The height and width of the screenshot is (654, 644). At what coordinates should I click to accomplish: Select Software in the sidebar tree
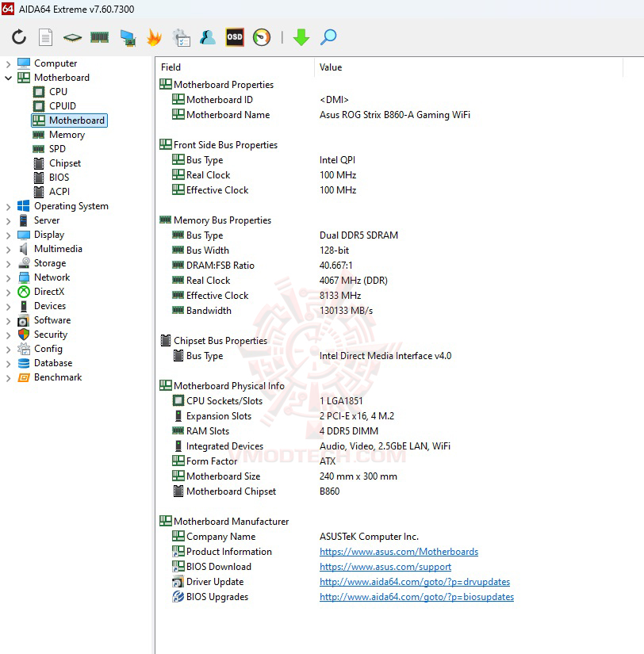52,320
